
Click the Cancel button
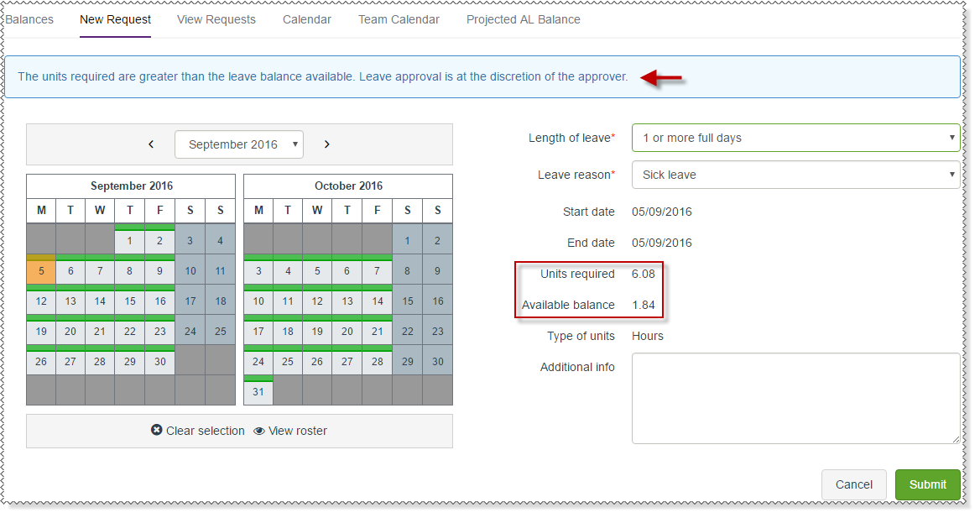853,484
